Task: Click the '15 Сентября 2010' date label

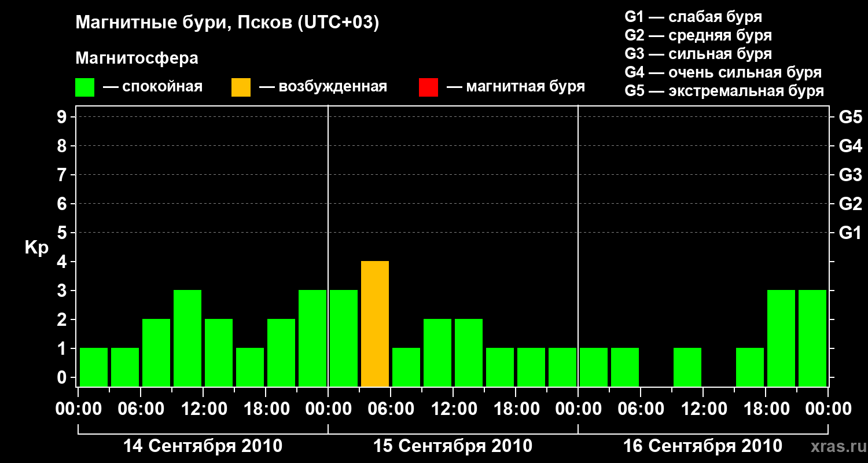Action: 453,446
